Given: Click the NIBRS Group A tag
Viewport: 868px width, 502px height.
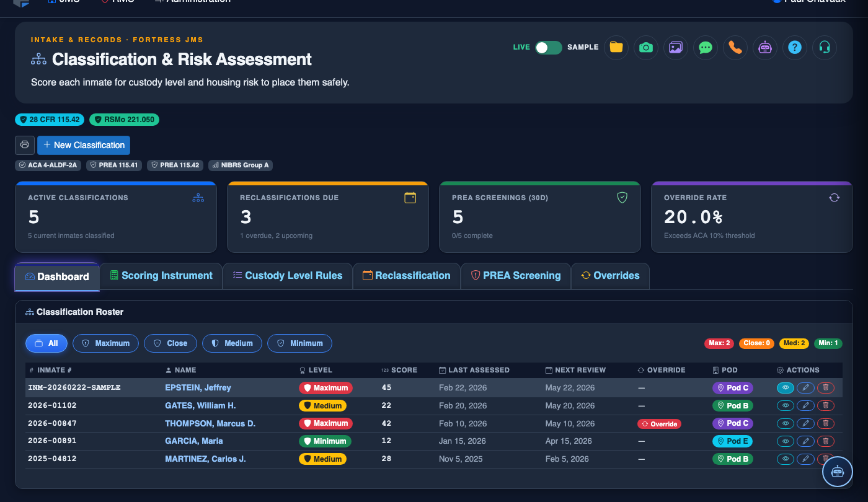Looking at the screenshot, I should (241, 165).
